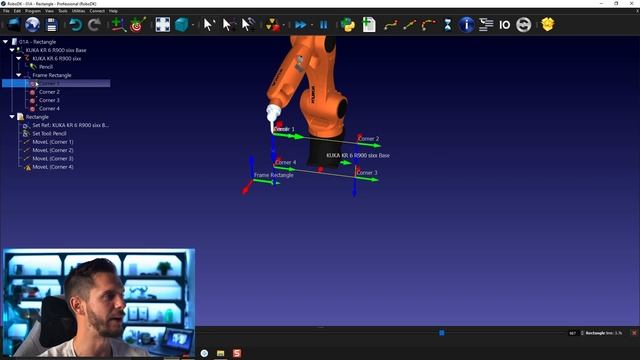Image resolution: width=640 pixels, height=360 pixels.
Task: Open the Edit menu
Action: point(17,11)
